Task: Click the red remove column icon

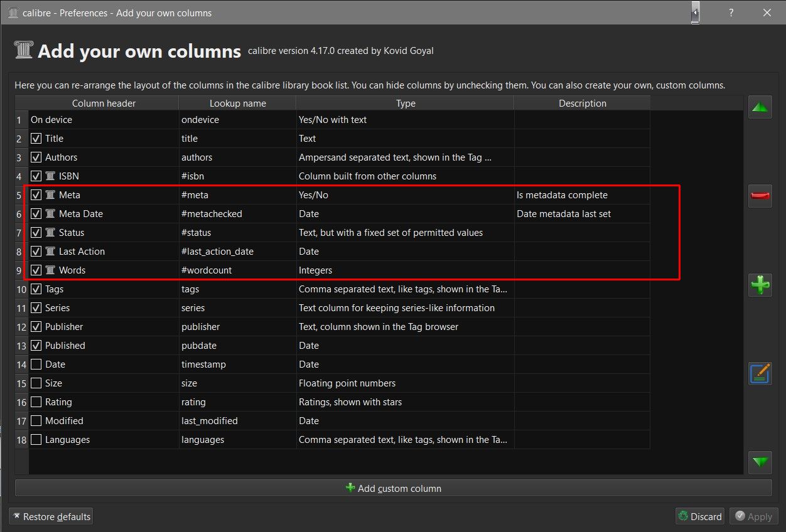Action: point(760,196)
